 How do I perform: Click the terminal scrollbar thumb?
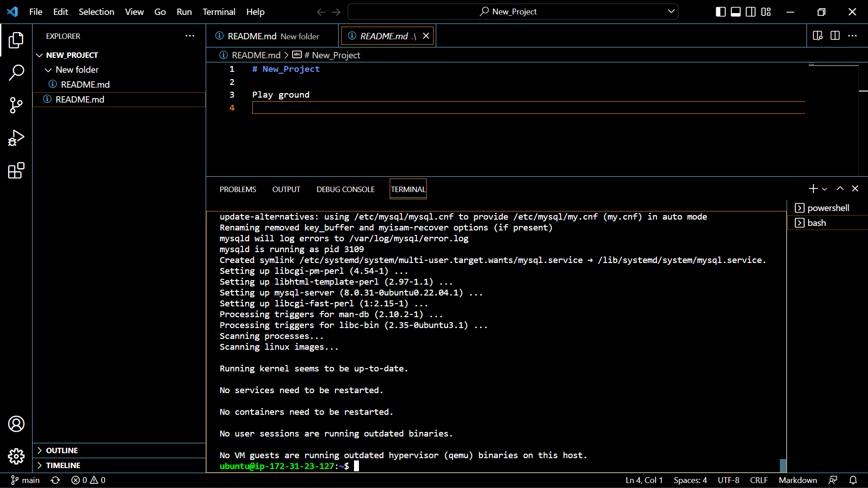click(783, 465)
